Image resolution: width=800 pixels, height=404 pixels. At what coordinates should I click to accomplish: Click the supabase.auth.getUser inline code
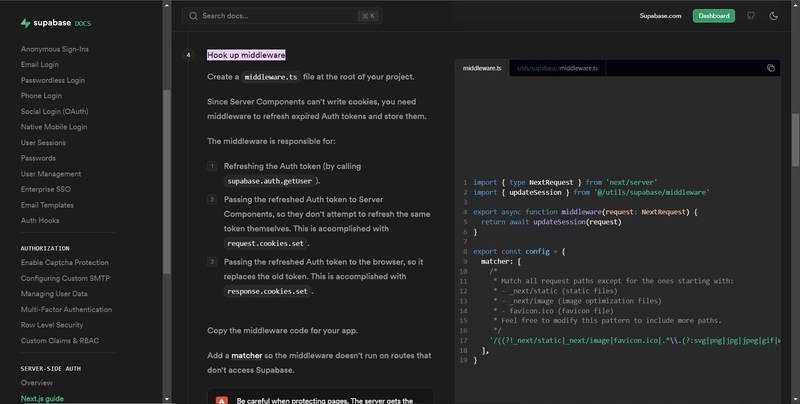tap(269, 181)
